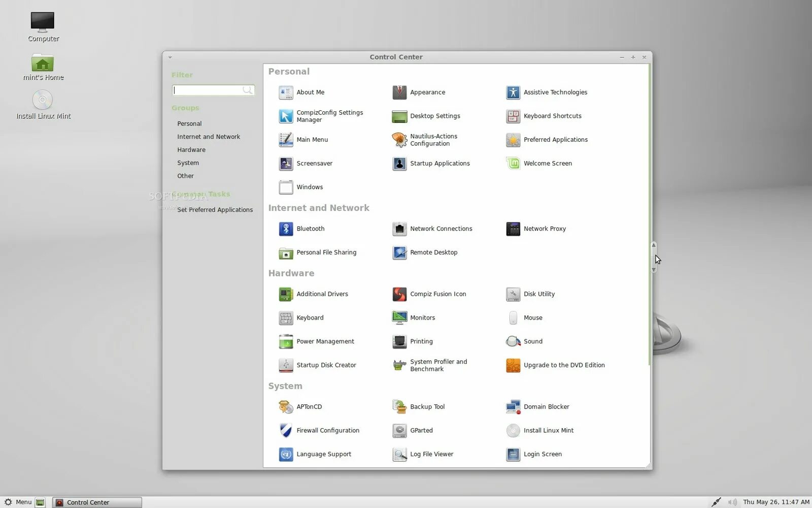Open Printing settings icon

click(x=399, y=341)
